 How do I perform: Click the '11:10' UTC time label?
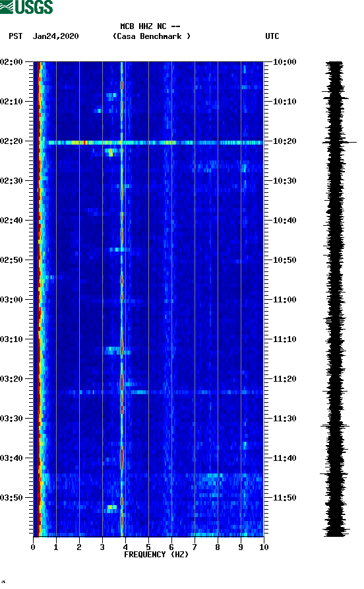(284, 339)
